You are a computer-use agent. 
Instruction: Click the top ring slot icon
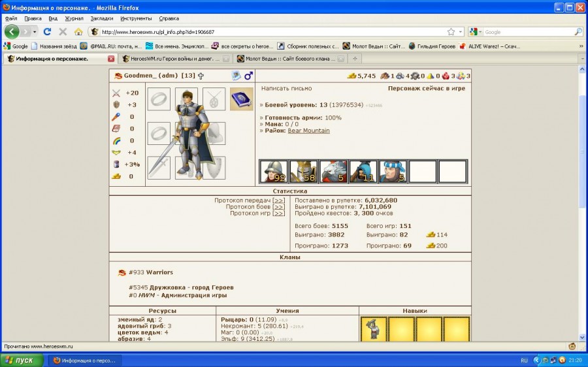159,99
